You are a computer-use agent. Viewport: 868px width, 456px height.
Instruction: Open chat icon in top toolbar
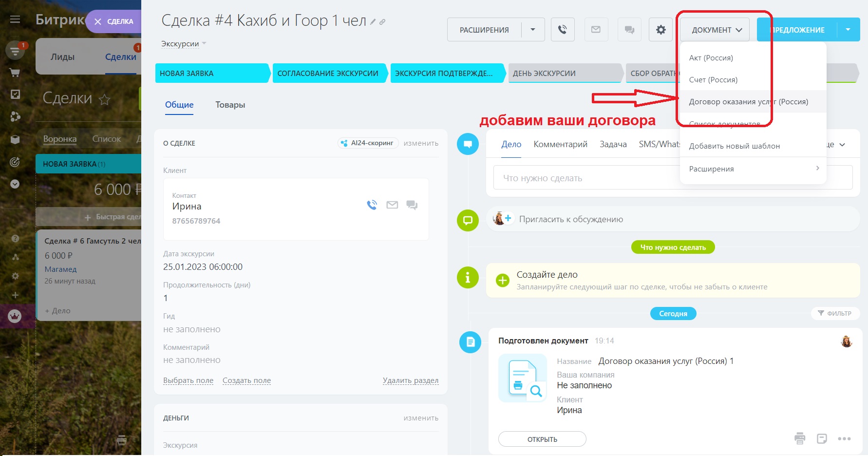coord(629,30)
